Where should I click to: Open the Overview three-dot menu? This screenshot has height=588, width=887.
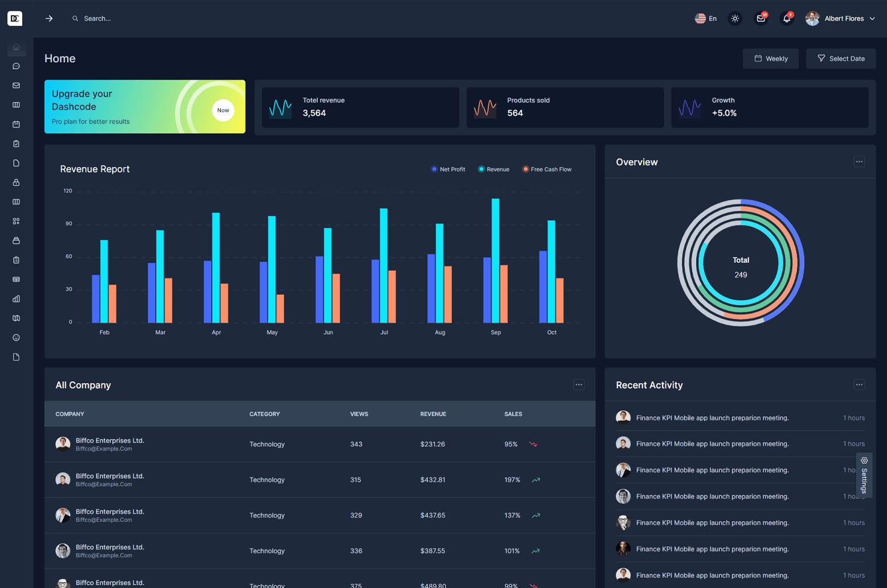[x=859, y=162]
